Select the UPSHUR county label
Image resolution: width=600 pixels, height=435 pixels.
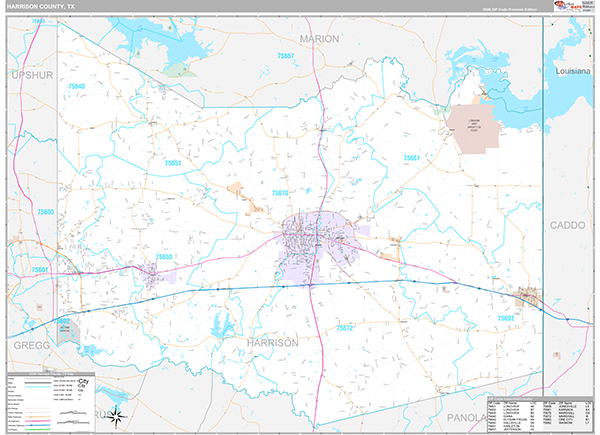point(32,75)
